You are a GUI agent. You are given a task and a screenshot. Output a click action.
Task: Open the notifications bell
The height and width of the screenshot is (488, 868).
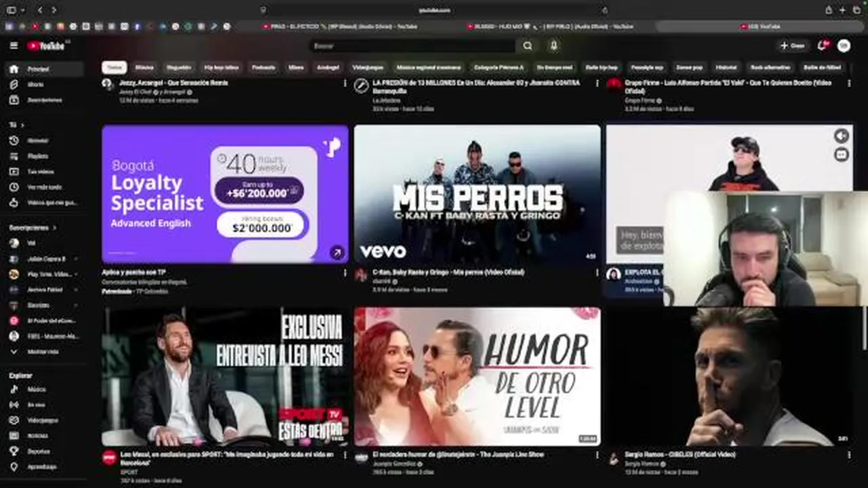tap(822, 45)
